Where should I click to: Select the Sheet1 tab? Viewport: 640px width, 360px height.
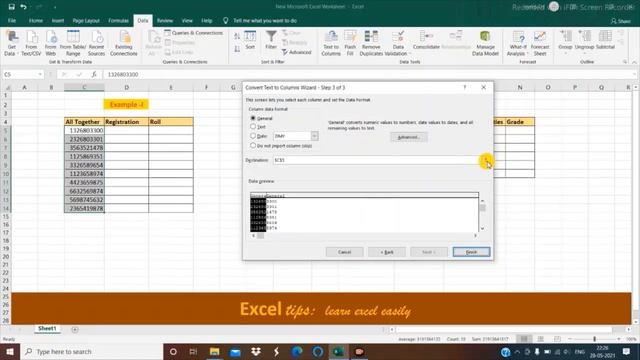tap(47, 329)
